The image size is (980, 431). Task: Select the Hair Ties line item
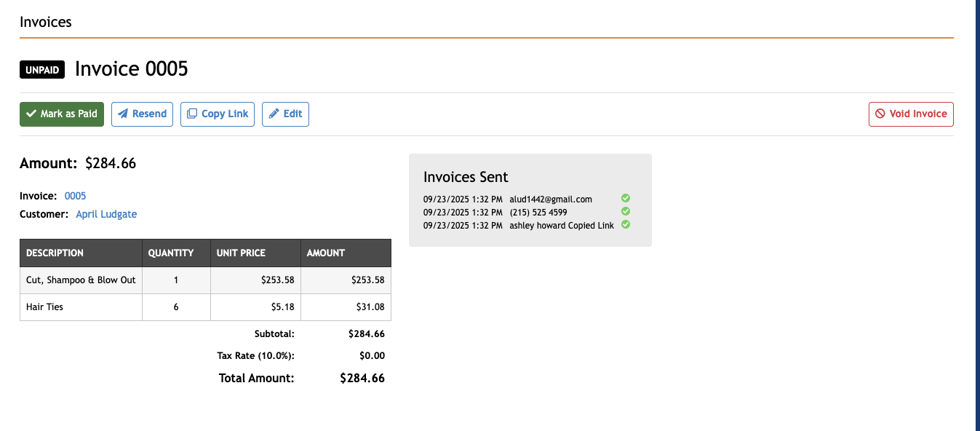[x=44, y=307]
